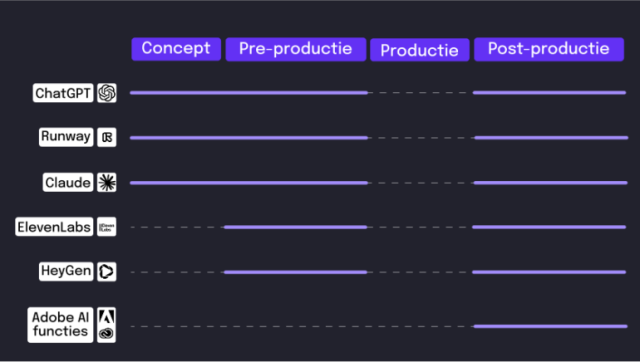Click the Claude label

pos(68,182)
